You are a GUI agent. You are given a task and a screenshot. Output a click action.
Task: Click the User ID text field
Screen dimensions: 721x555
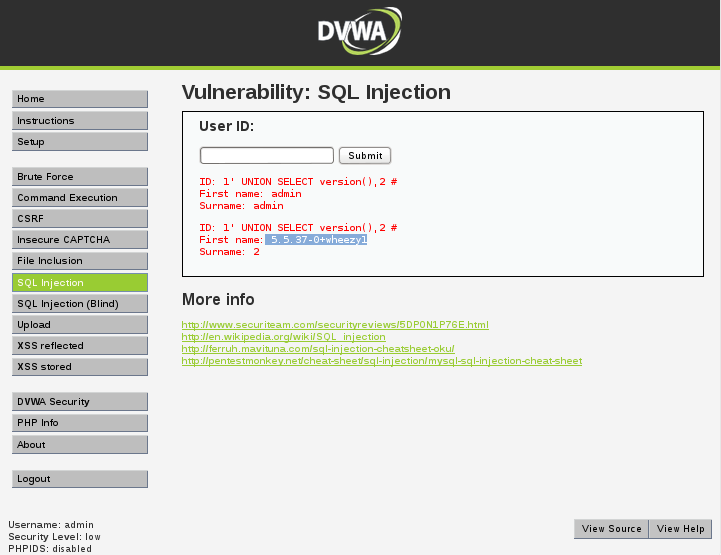266,155
